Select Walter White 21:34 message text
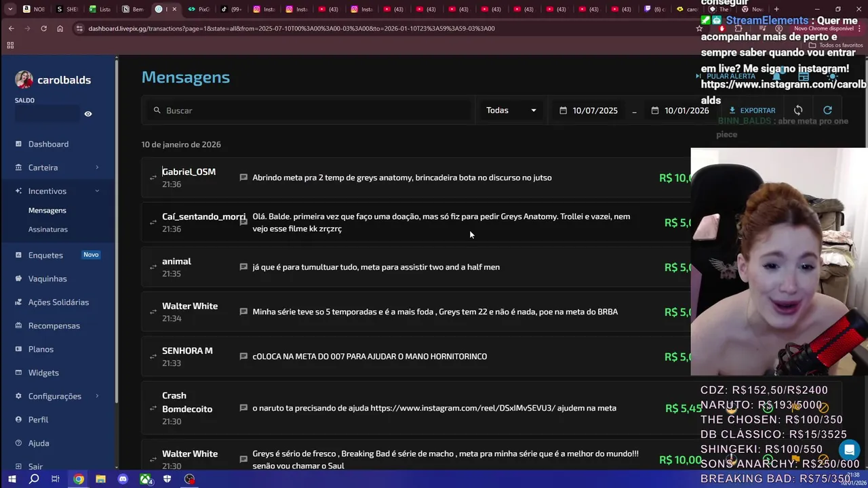The height and width of the screenshot is (488, 868). coord(435,312)
